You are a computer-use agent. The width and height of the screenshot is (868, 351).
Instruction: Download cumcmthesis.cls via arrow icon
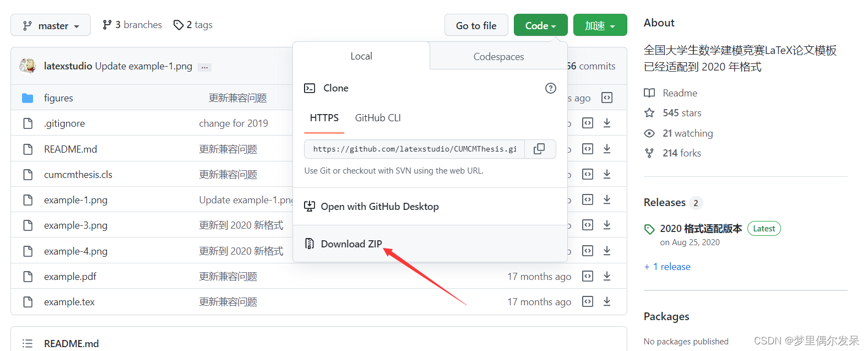(607, 174)
